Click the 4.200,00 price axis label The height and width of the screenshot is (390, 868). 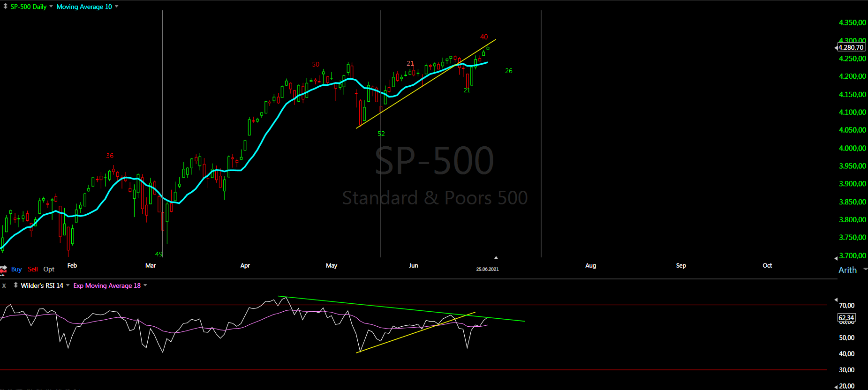(853, 76)
